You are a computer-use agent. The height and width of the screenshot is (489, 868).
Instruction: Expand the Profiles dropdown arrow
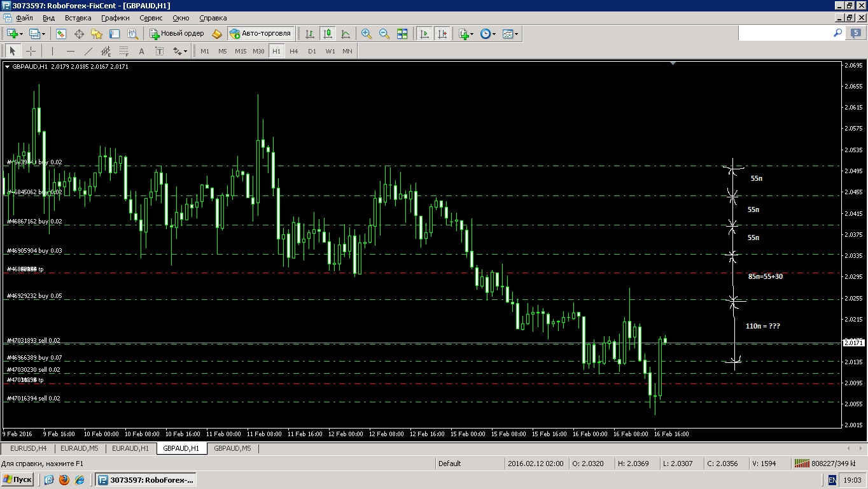(43, 34)
